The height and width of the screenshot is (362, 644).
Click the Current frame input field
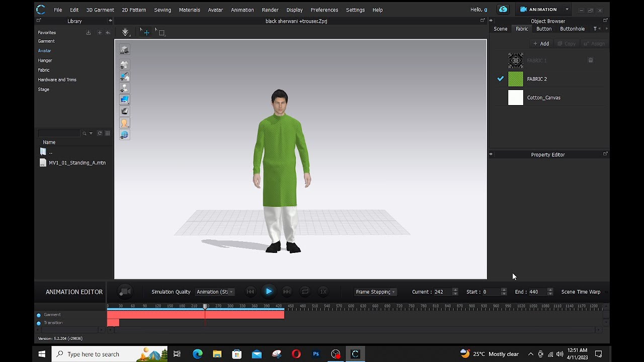(443, 292)
